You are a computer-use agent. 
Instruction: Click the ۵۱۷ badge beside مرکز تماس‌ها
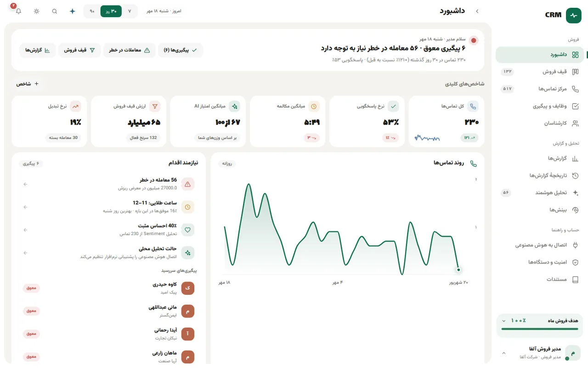507,89
